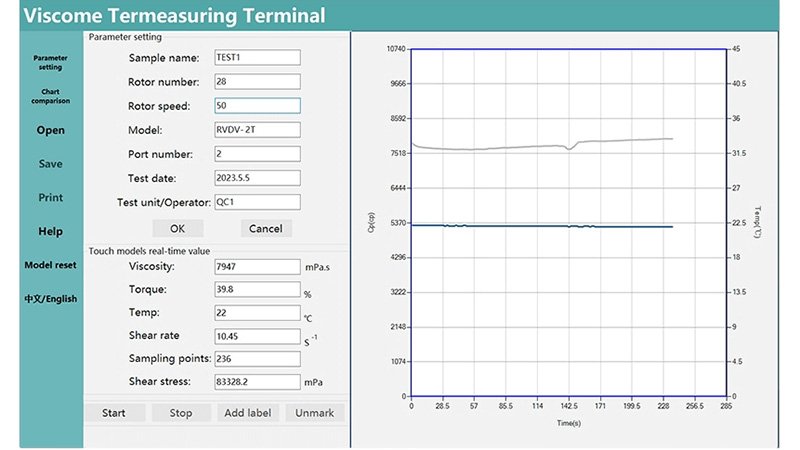Screen dimensions: 800x450
Task: Click the Sample name input field
Action: (x=257, y=58)
